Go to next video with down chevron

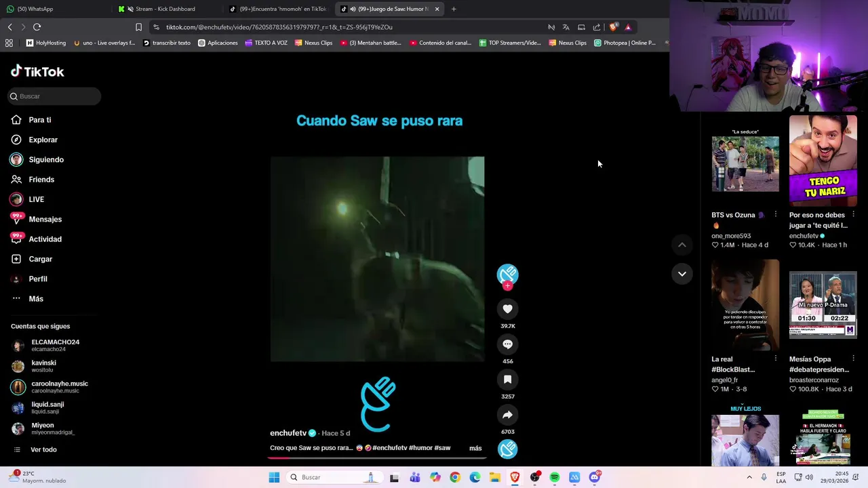pos(682,274)
